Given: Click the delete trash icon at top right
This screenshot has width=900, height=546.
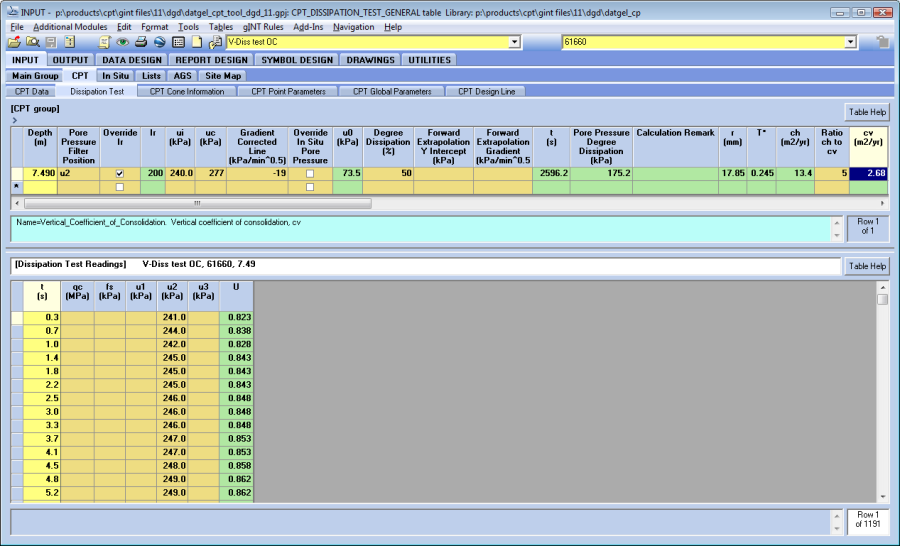Looking at the screenshot, I should (x=882, y=42).
